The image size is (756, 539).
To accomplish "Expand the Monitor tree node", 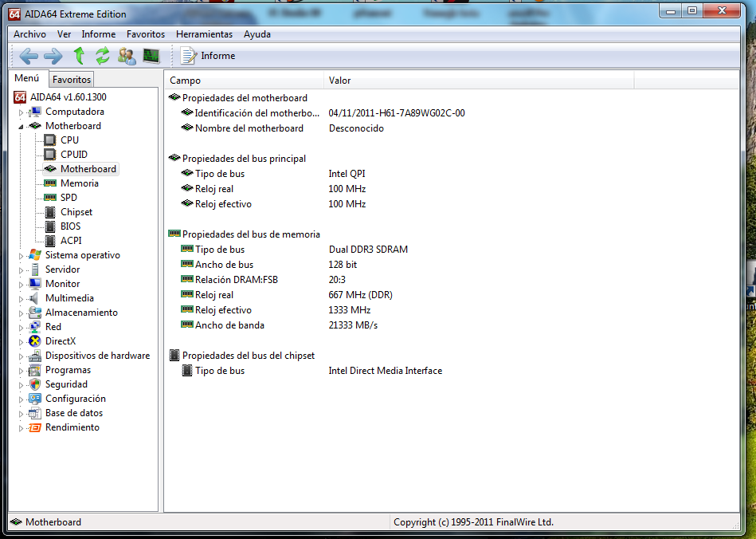I will point(21,285).
